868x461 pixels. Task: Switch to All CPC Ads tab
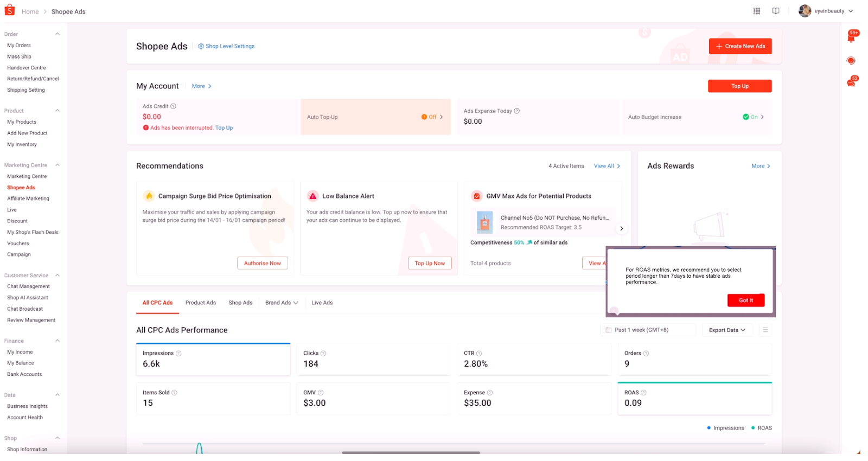(157, 303)
